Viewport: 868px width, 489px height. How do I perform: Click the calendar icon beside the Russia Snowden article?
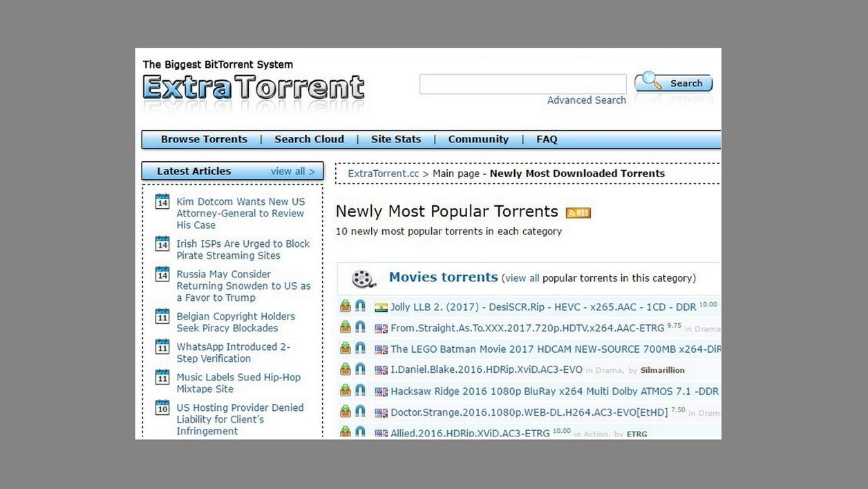pyautogui.click(x=162, y=274)
